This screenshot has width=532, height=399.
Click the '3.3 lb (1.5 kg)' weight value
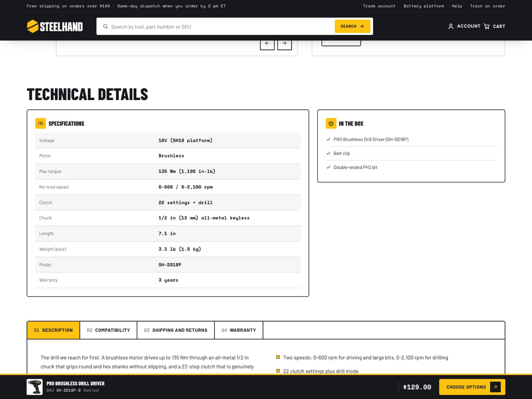pos(180,249)
